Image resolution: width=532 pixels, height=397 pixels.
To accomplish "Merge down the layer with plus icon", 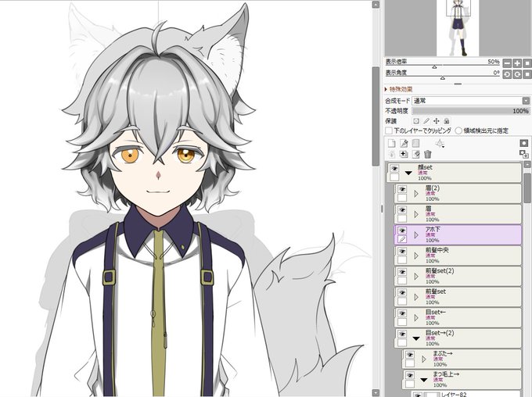I will click(x=404, y=155).
